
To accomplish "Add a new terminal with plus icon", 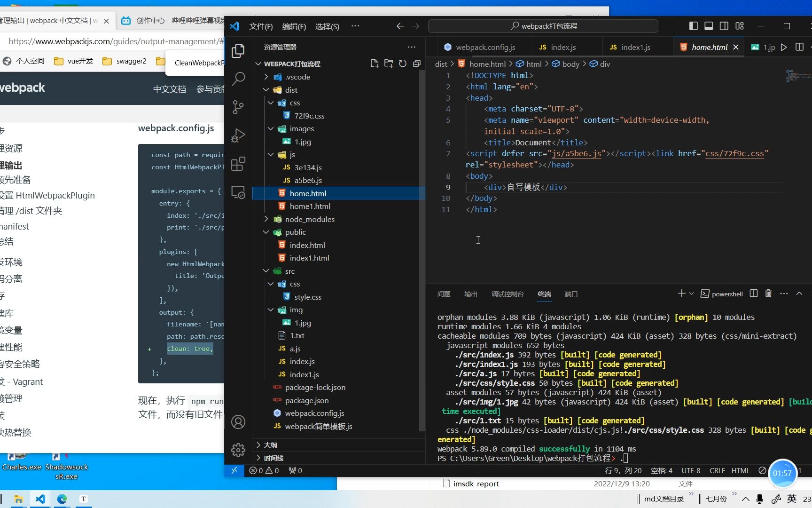I will [681, 294].
